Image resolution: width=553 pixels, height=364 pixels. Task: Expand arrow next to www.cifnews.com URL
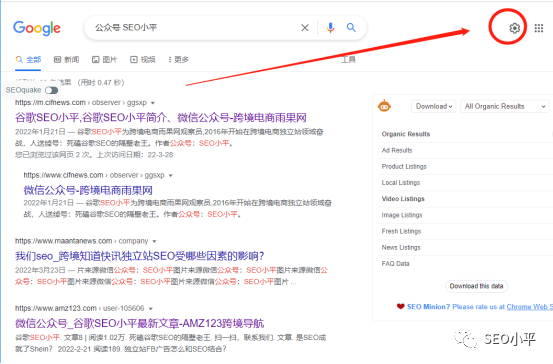click(170, 175)
